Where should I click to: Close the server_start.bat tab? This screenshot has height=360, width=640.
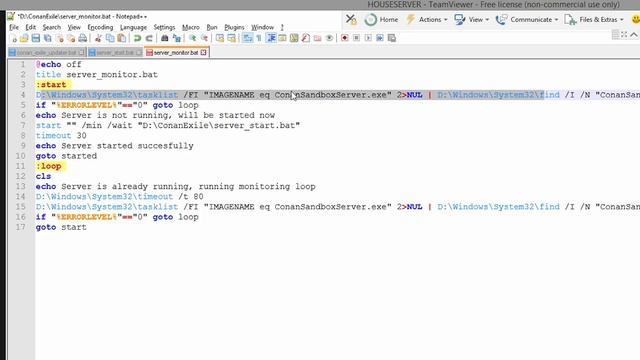click(139, 53)
